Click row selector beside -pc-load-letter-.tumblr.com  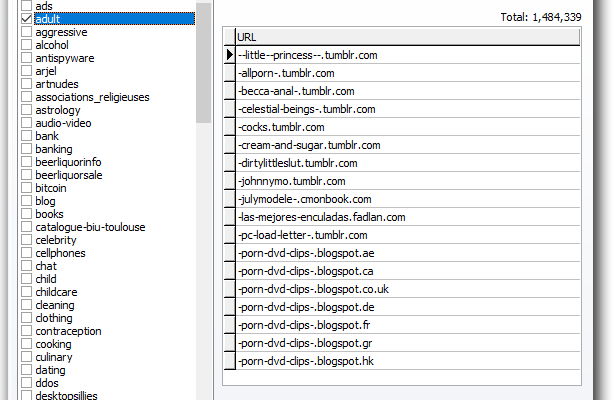coord(230,235)
